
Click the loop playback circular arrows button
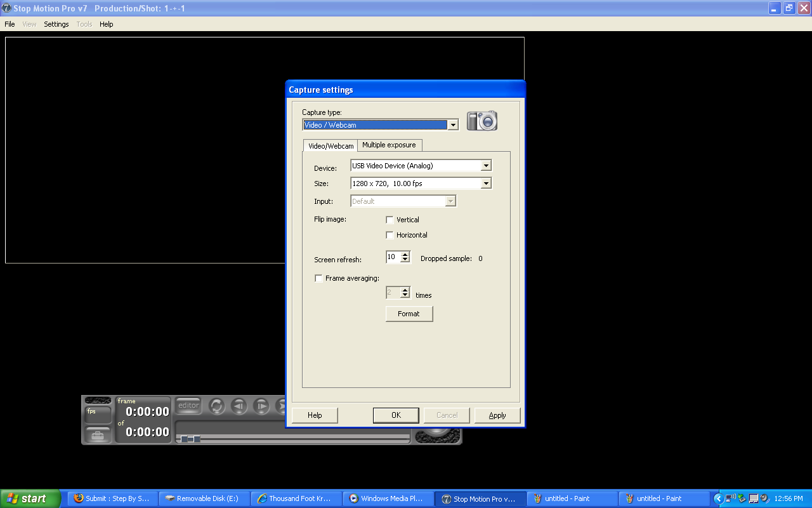pos(217,406)
